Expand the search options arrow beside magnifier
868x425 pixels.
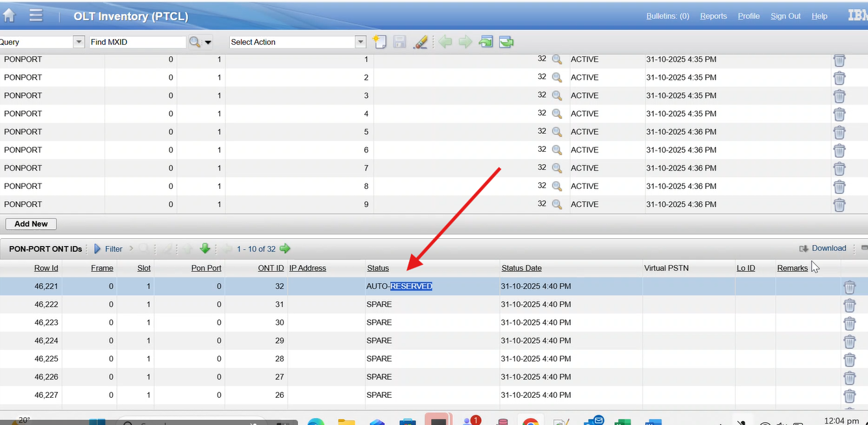coord(208,42)
